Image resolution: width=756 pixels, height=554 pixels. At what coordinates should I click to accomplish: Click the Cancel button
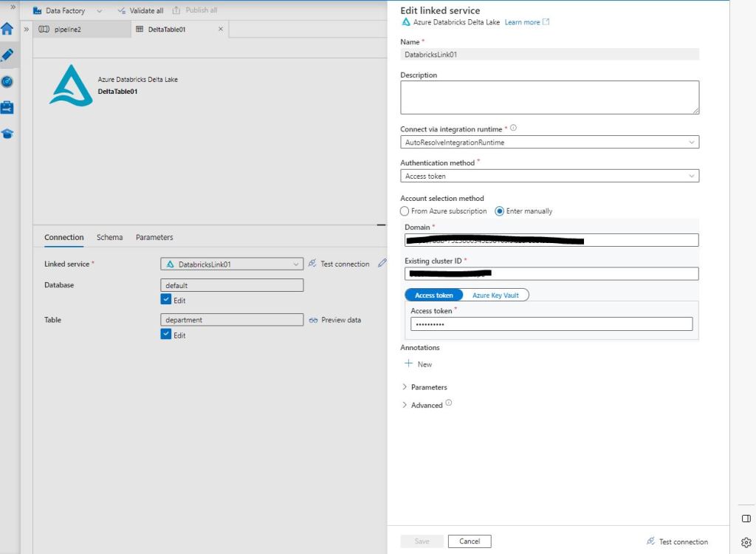pyautogui.click(x=470, y=541)
